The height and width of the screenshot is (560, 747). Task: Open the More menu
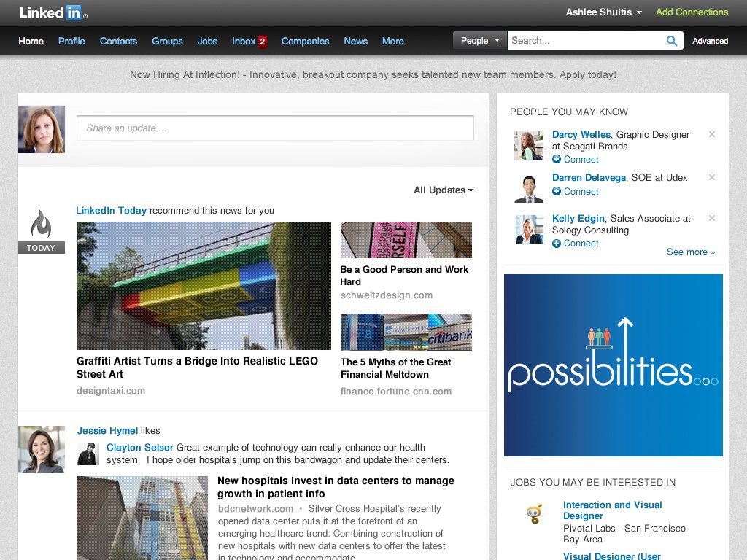pos(392,42)
